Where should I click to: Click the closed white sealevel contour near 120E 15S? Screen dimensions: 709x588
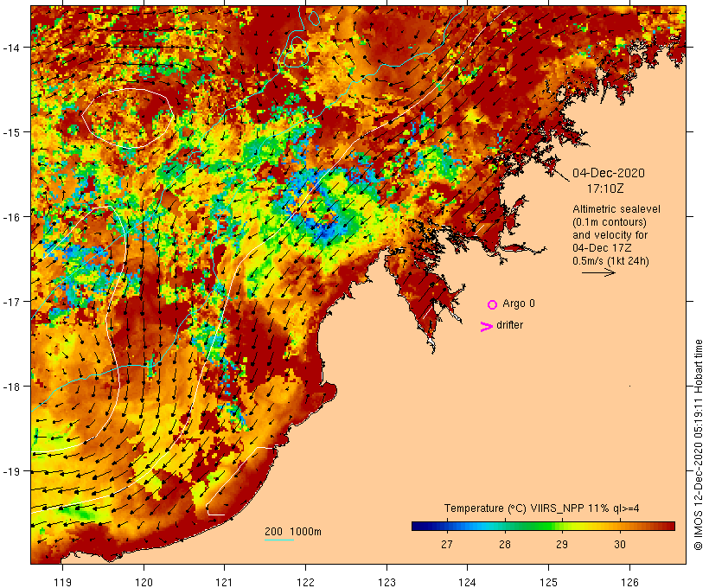(x=127, y=118)
